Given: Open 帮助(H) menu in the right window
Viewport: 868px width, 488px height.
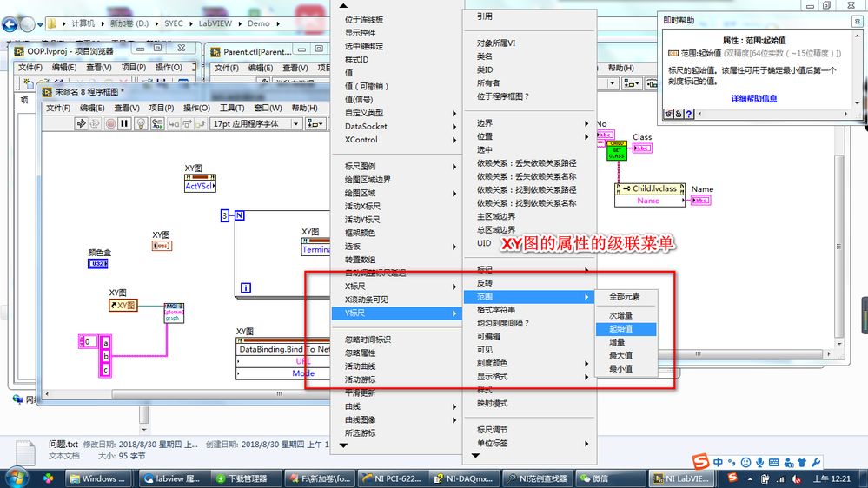Looking at the screenshot, I should pos(621,68).
